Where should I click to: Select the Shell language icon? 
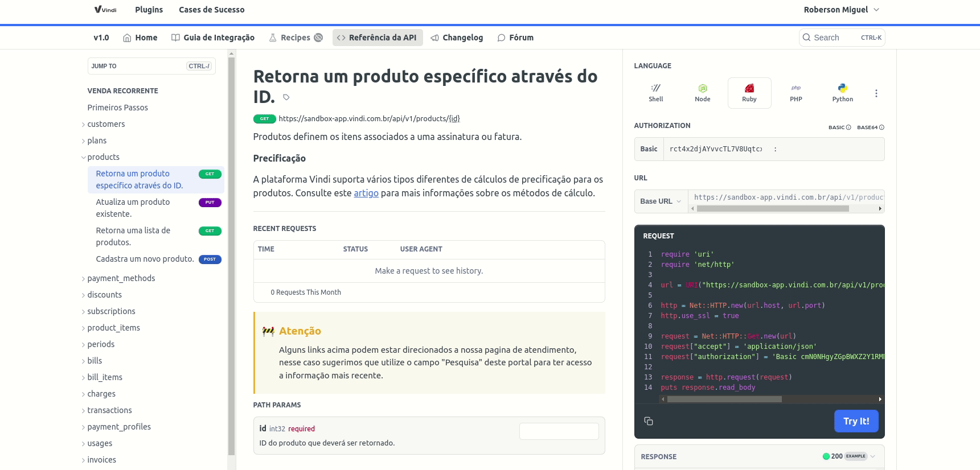655,93
